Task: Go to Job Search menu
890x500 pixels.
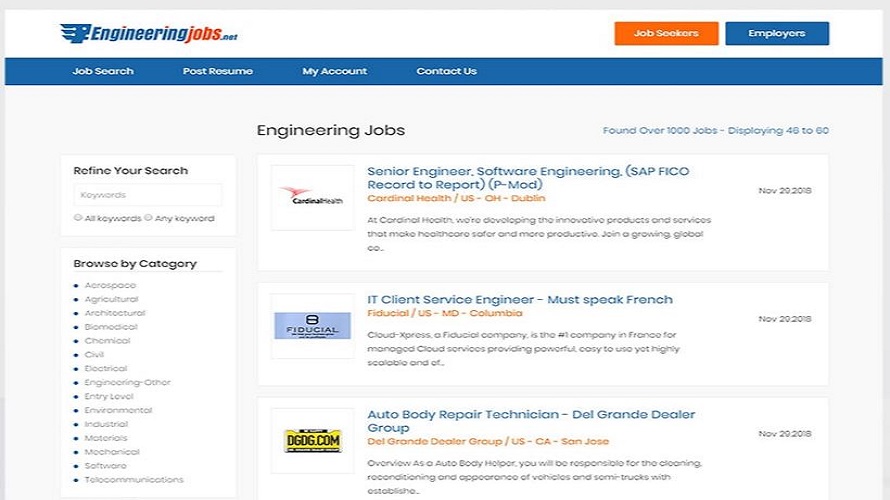Action: pyautogui.click(x=103, y=72)
